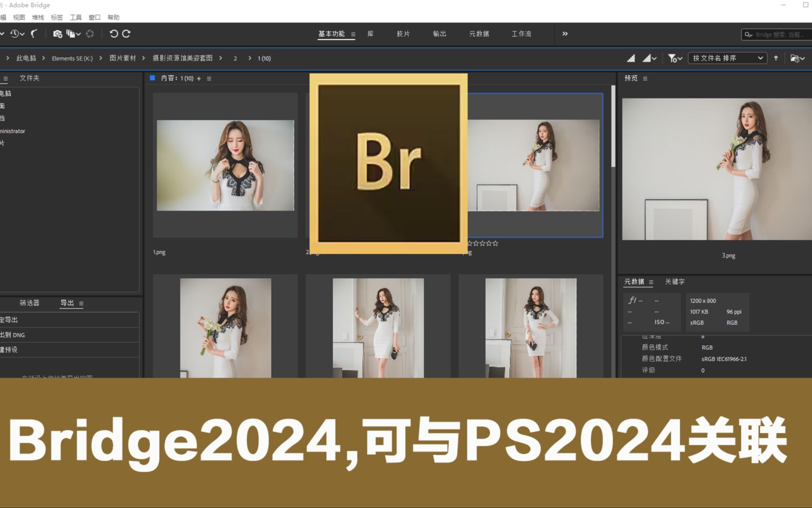Expand chevron after 图片素材 in path bar
Viewport: 812px width, 508px height.
[144, 58]
